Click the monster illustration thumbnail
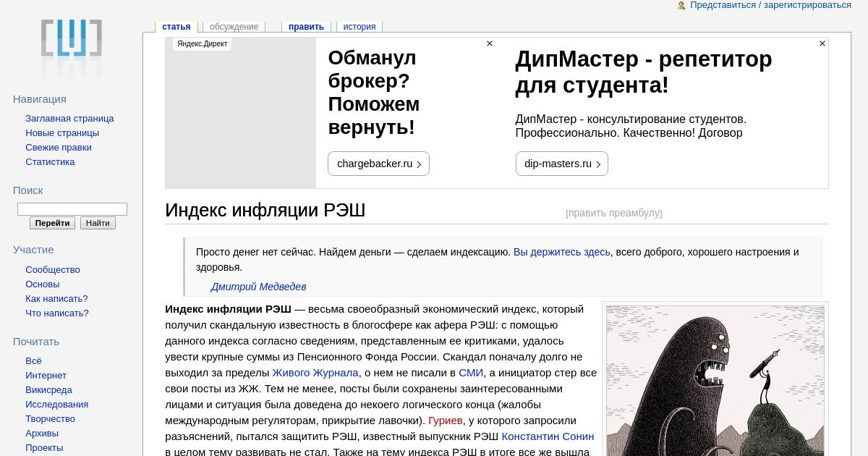The width and height of the screenshot is (868, 456). point(715,381)
